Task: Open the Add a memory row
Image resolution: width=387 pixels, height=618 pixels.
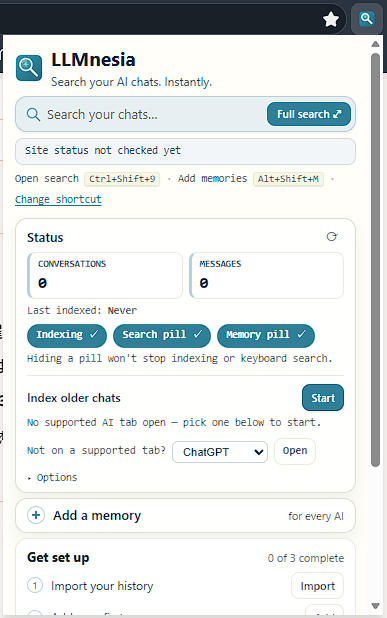Action: (185, 516)
